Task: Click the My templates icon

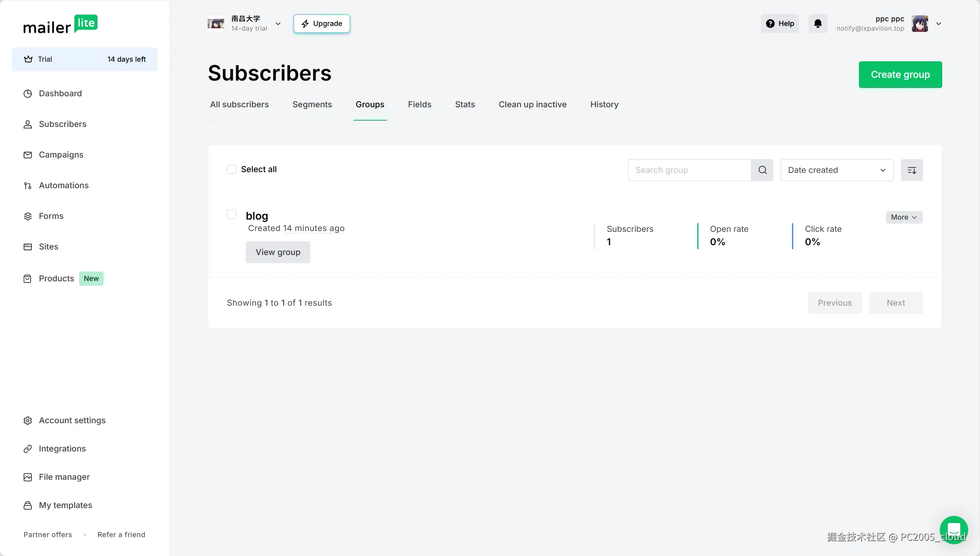Action: pyautogui.click(x=28, y=505)
